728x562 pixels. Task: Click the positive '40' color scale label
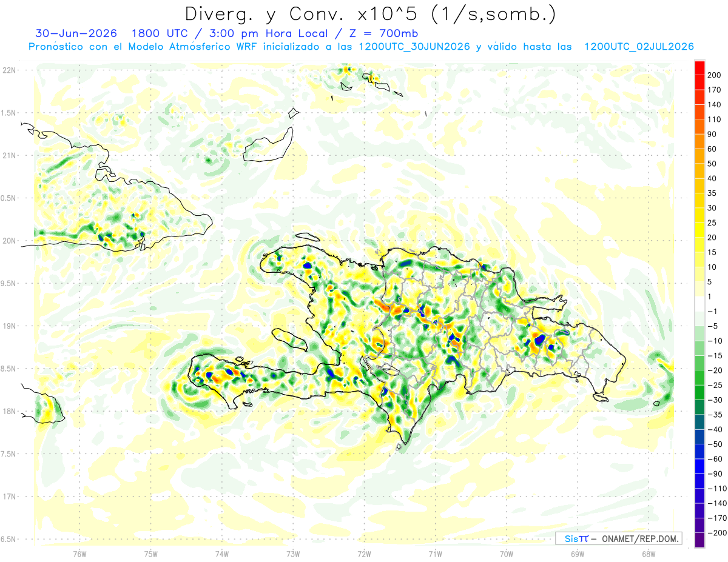[712, 179]
